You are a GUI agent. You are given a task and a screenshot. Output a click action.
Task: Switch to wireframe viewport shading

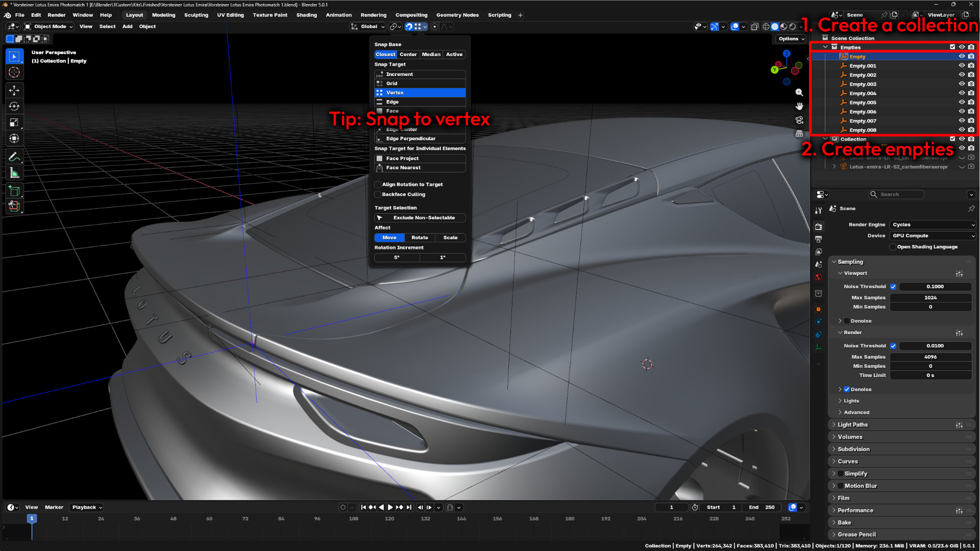tap(766, 27)
